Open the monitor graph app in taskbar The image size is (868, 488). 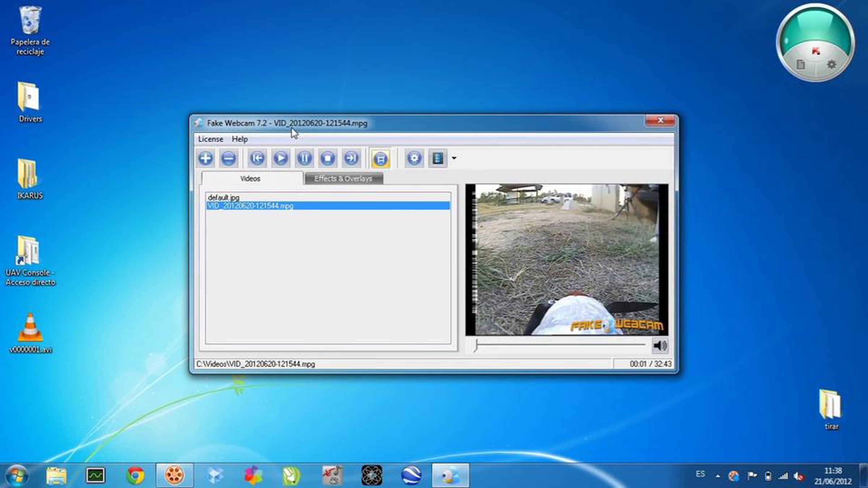(96, 475)
